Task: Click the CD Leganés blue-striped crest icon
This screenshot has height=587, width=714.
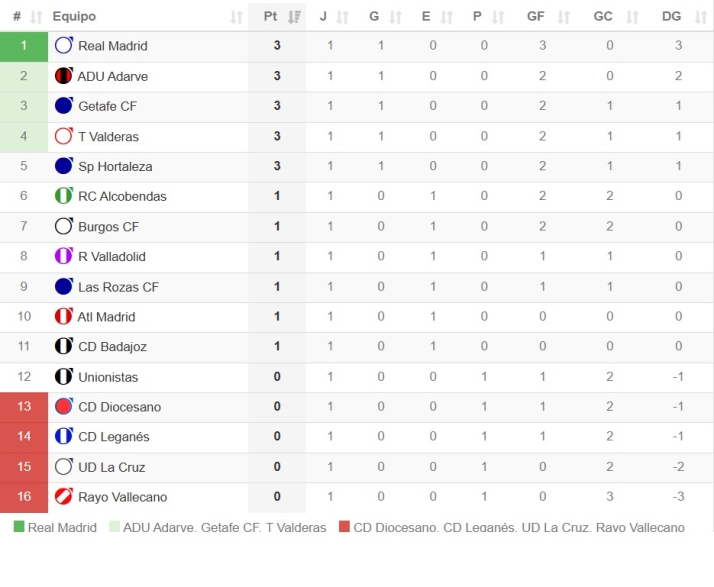Action: point(63,436)
